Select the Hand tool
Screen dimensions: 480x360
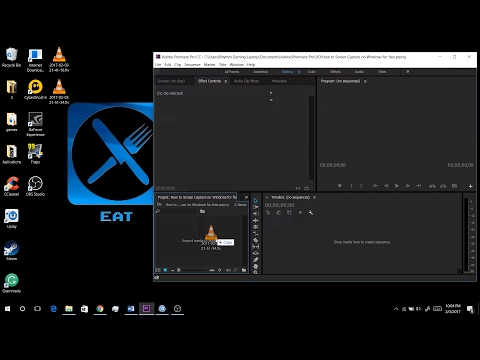coord(256,266)
